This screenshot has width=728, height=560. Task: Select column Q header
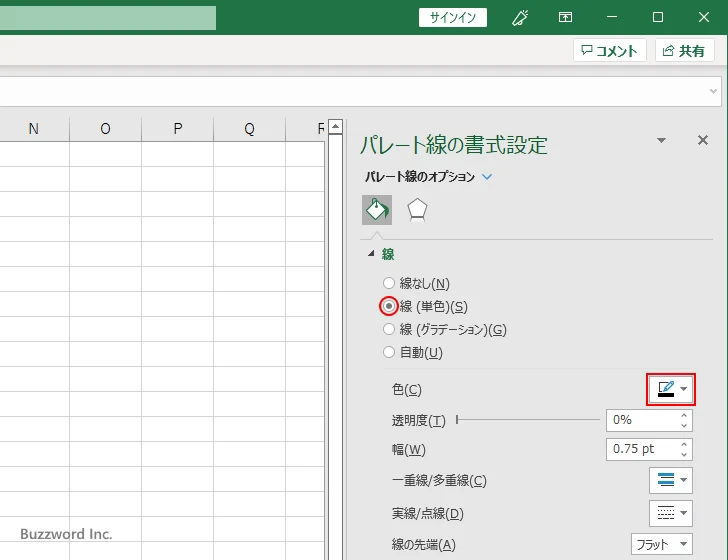249,129
